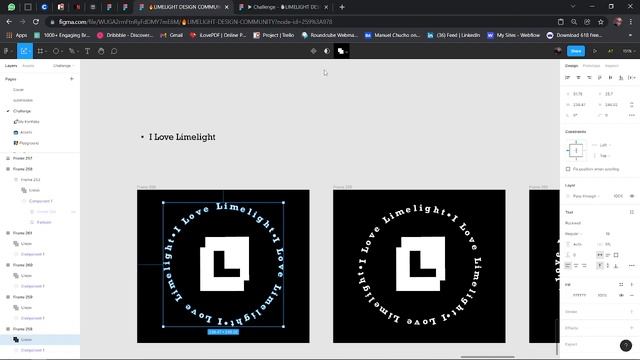Select the Text tool
The height and width of the screenshot is (360, 640).
point(87,51)
